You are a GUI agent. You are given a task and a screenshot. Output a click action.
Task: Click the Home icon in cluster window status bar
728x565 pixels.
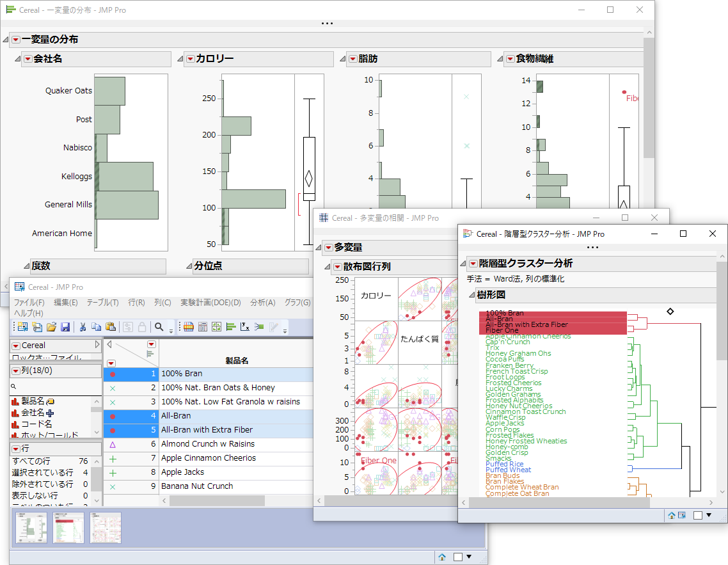(x=672, y=515)
